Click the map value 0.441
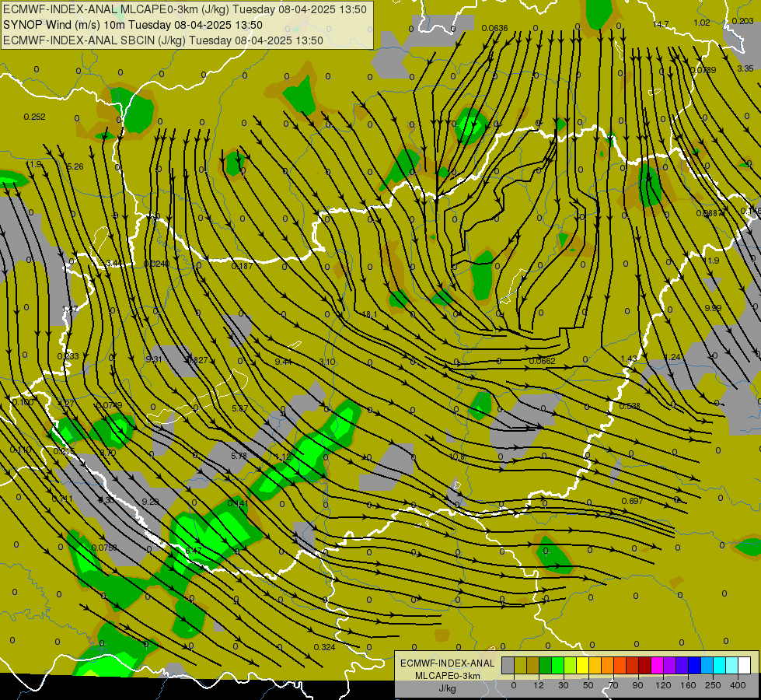The width and height of the screenshot is (761, 700). point(238,503)
